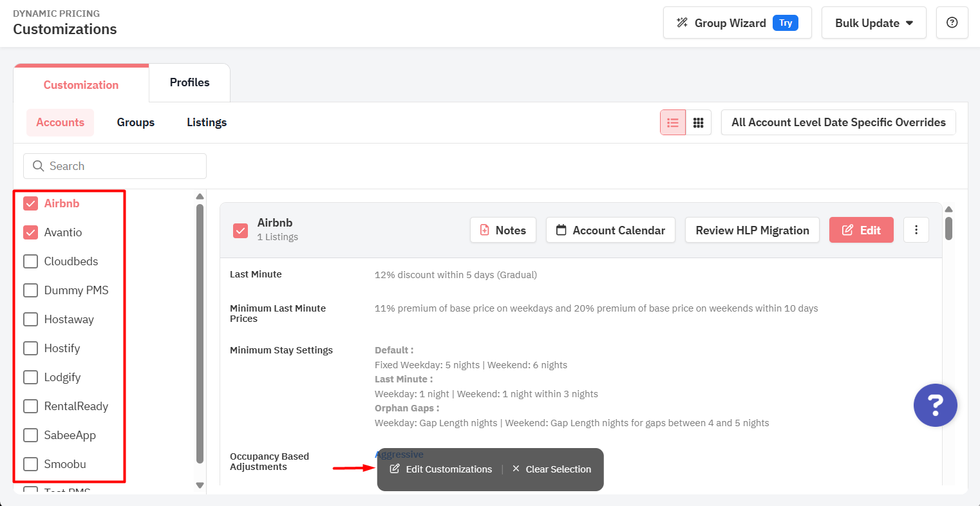Click the help question mark icon in header
The width and height of the screenshot is (980, 506).
coord(952,23)
